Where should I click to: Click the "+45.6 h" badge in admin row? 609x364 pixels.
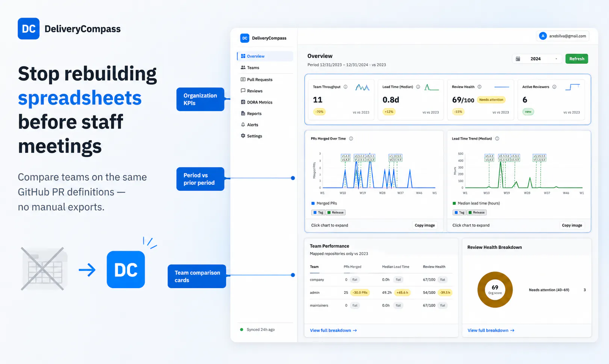(x=402, y=293)
